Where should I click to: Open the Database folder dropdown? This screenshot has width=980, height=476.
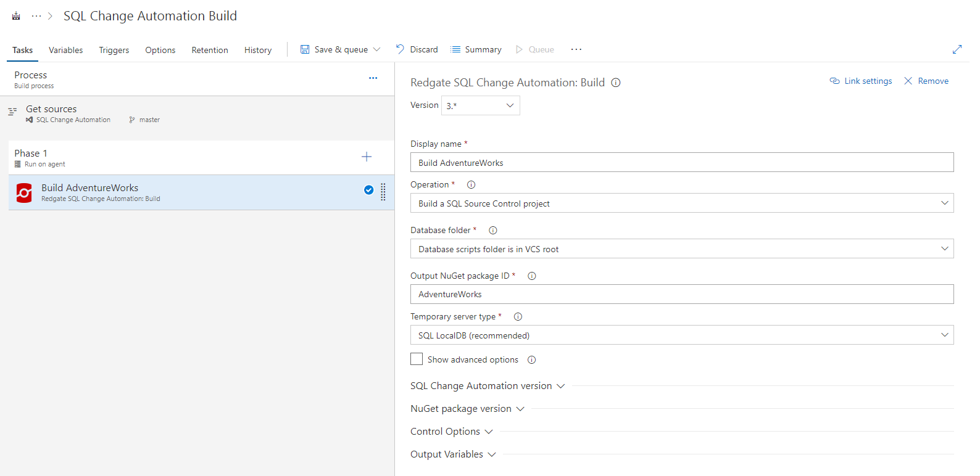(682, 249)
